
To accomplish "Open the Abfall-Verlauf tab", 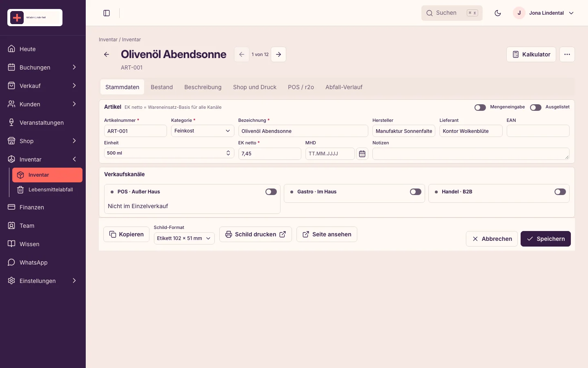I will [344, 87].
